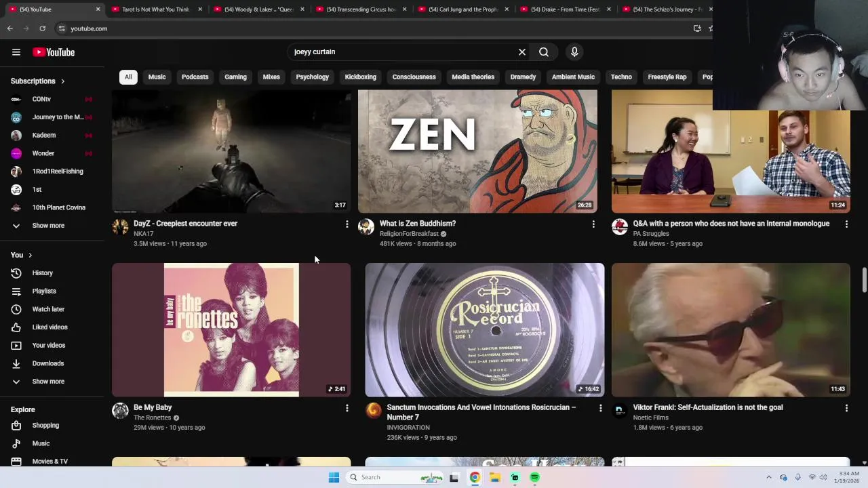Open the YouTube hamburger guide menu
This screenshot has height=488, width=868.
point(16,52)
